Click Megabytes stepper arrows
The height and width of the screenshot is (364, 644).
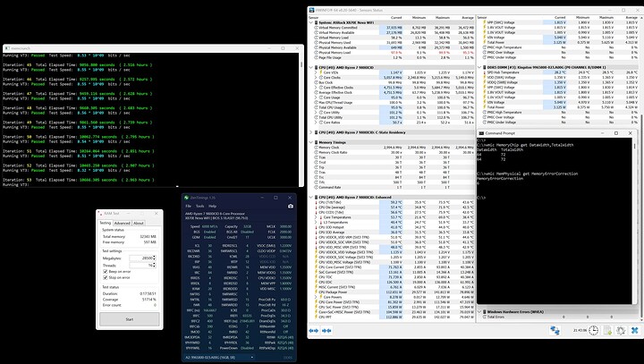155,258
